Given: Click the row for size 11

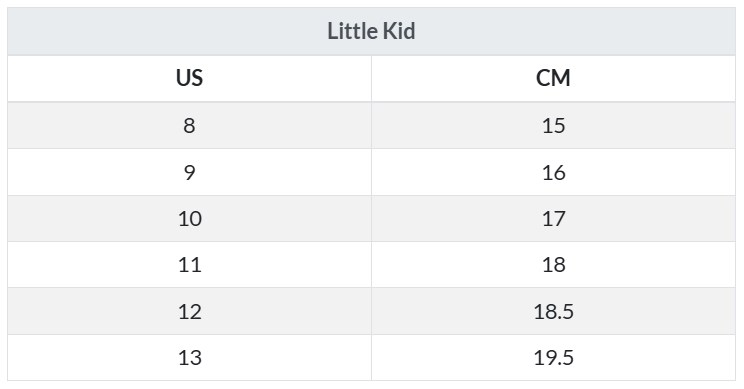Looking at the screenshot, I should click(x=371, y=265).
